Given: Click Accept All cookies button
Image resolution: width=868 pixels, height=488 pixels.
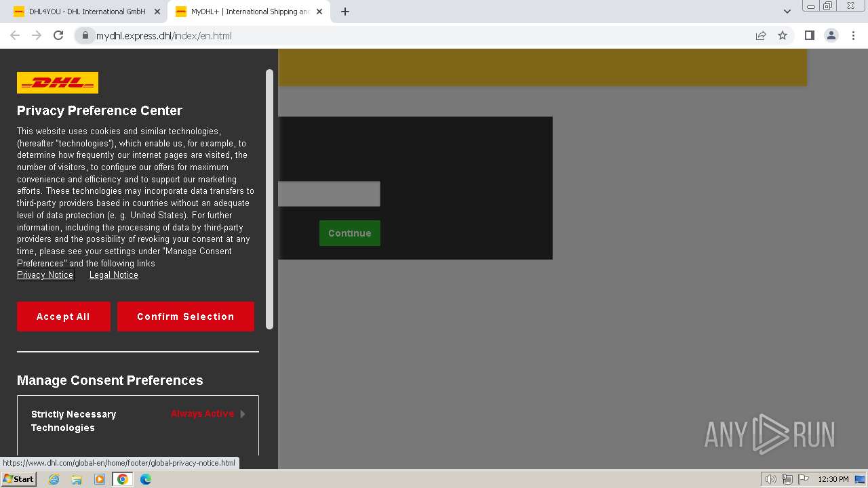Looking at the screenshot, I should tap(63, 317).
